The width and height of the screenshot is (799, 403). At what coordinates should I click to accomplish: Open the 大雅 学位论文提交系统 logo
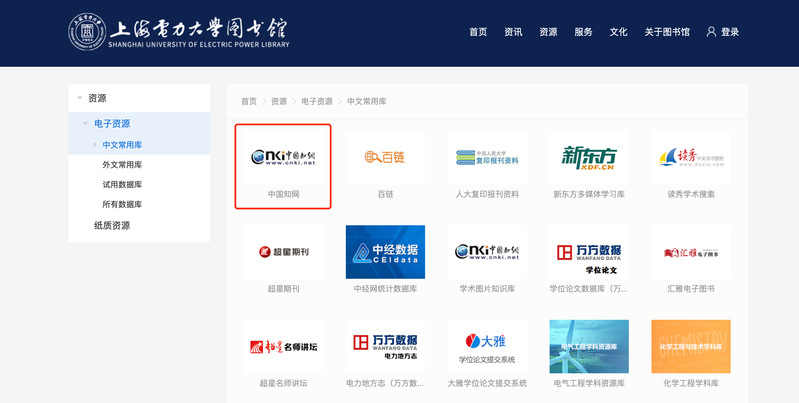[487, 346]
